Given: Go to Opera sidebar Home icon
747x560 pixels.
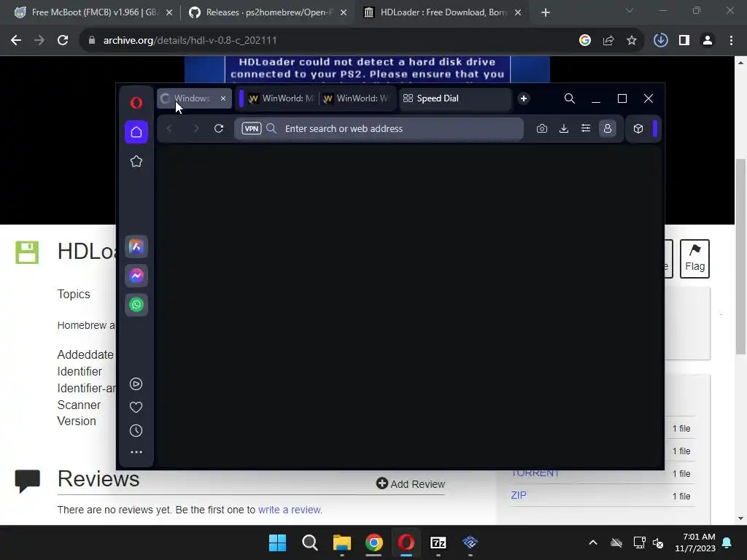Looking at the screenshot, I should 136,132.
